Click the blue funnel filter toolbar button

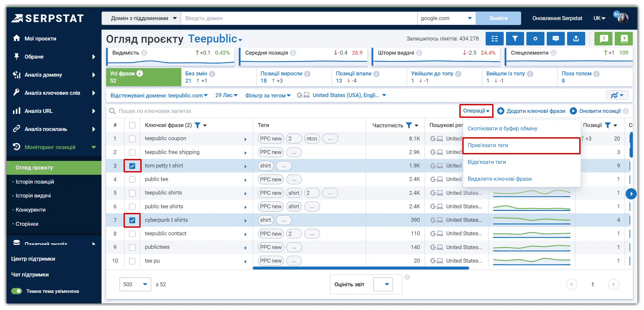(x=515, y=39)
